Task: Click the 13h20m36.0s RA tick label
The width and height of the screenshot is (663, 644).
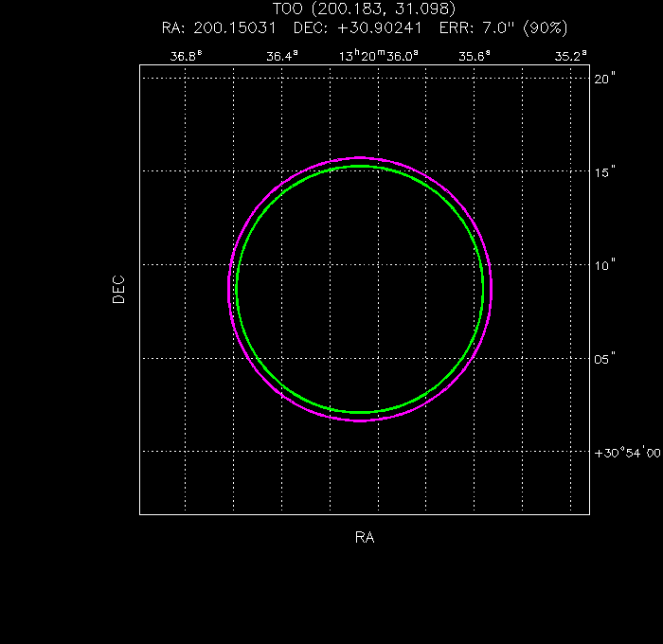Action: pos(379,55)
